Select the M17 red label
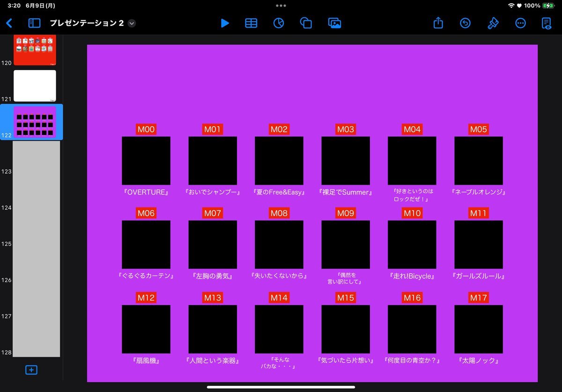Screen dimensions: 562x392 click(x=479, y=298)
